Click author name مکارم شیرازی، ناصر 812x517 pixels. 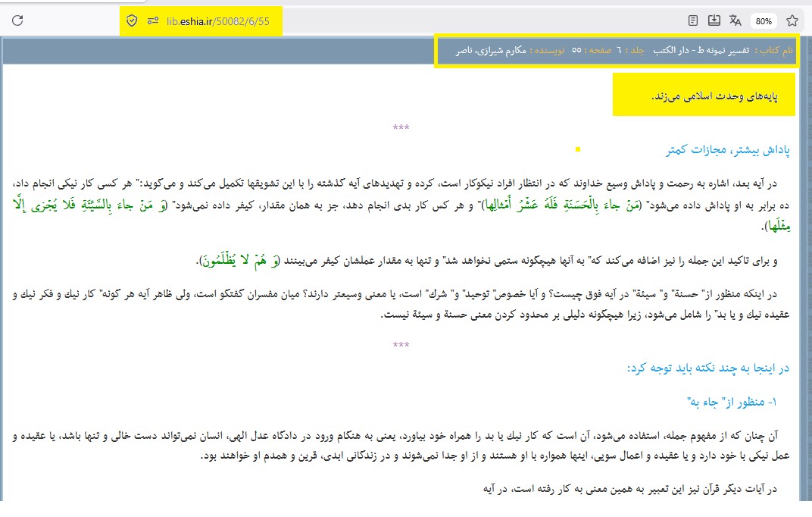491,50
